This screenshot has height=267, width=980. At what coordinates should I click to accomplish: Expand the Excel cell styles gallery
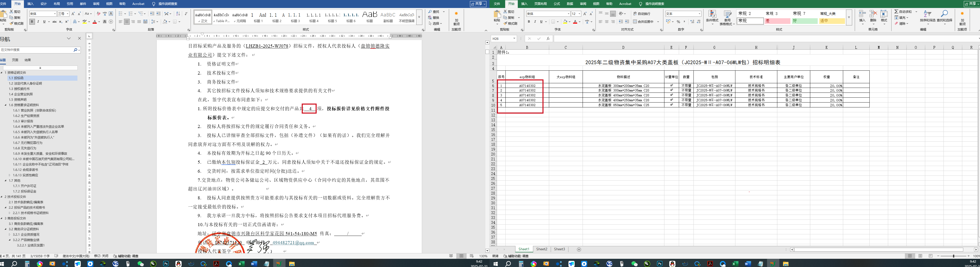click(849, 17)
